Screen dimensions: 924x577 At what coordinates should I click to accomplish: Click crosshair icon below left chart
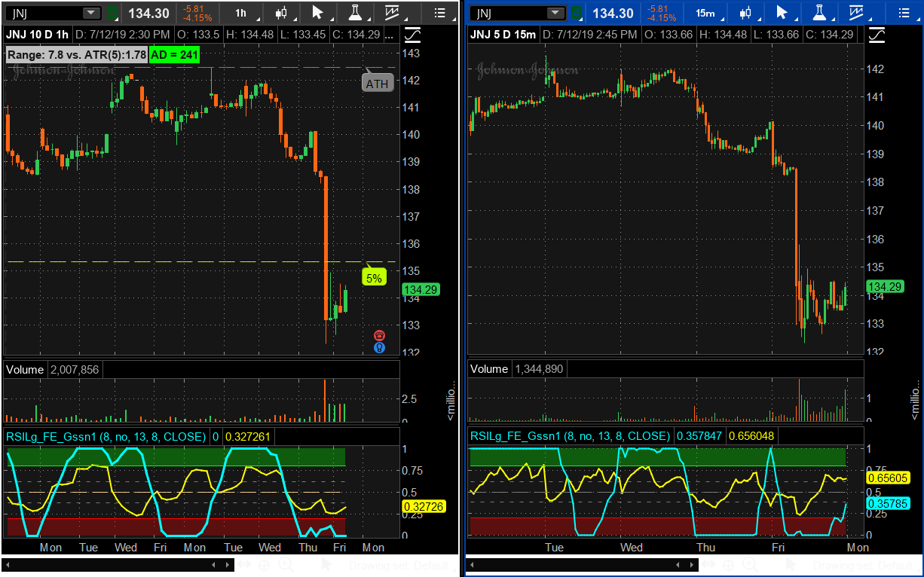(x=265, y=564)
